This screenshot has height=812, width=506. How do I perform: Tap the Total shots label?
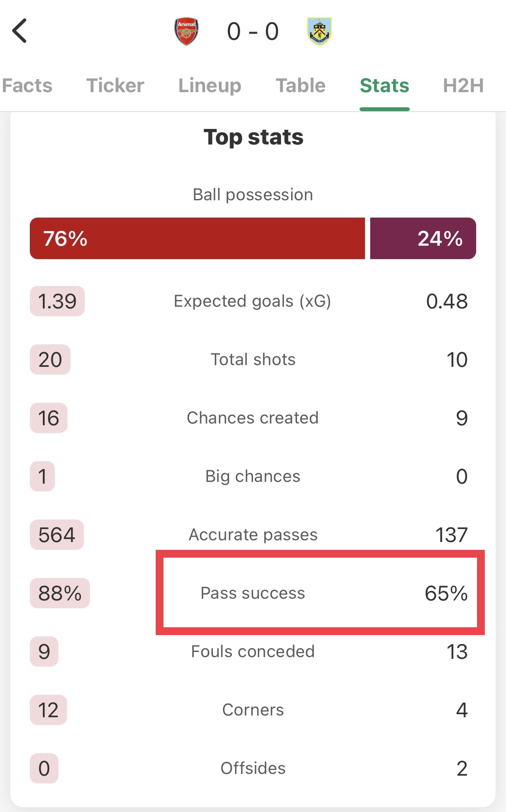[253, 359]
